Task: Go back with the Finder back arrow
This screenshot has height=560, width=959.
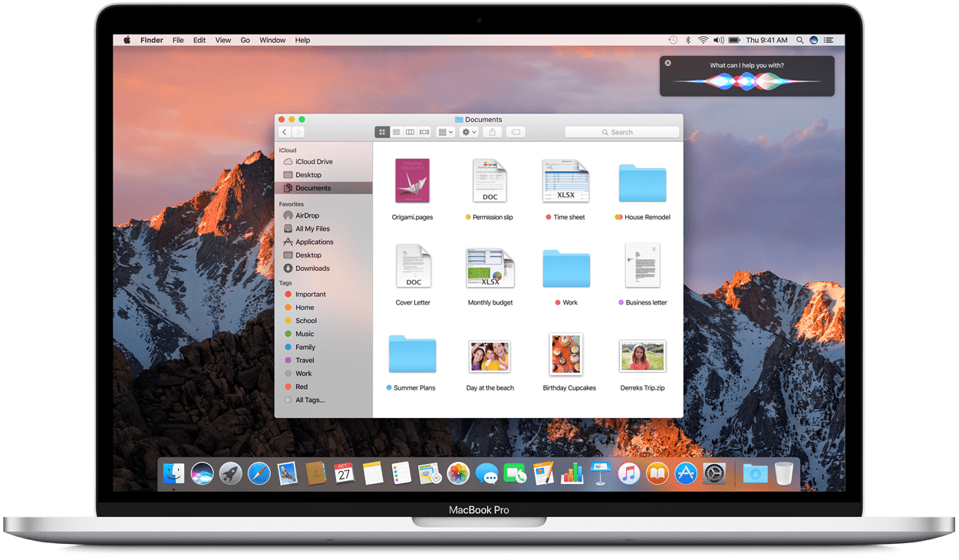Action: point(284,132)
